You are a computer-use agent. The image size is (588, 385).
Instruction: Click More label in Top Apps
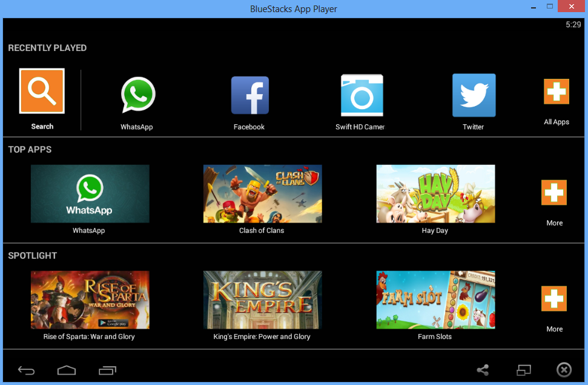(554, 223)
